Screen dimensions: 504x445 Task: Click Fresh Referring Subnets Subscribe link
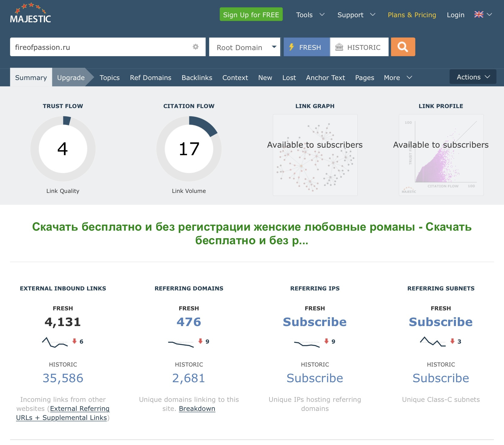441,322
